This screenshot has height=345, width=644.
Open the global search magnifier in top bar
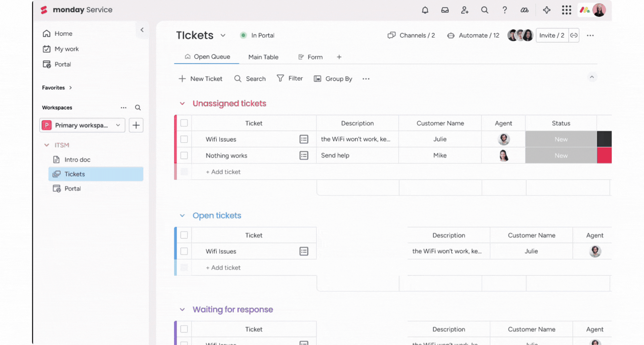point(485,10)
